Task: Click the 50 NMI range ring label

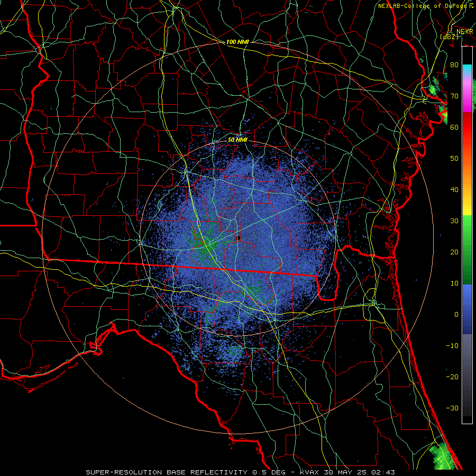Action: tap(237, 140)
